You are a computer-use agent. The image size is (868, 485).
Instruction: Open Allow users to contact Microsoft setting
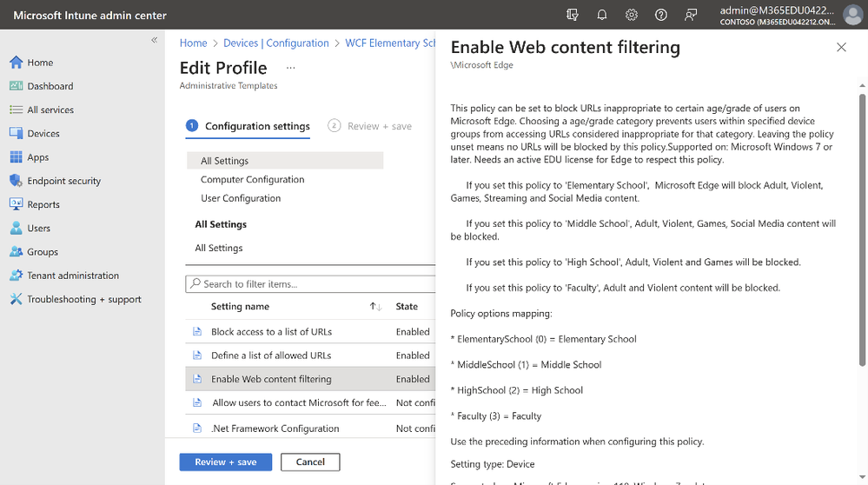tap(300, 403)
